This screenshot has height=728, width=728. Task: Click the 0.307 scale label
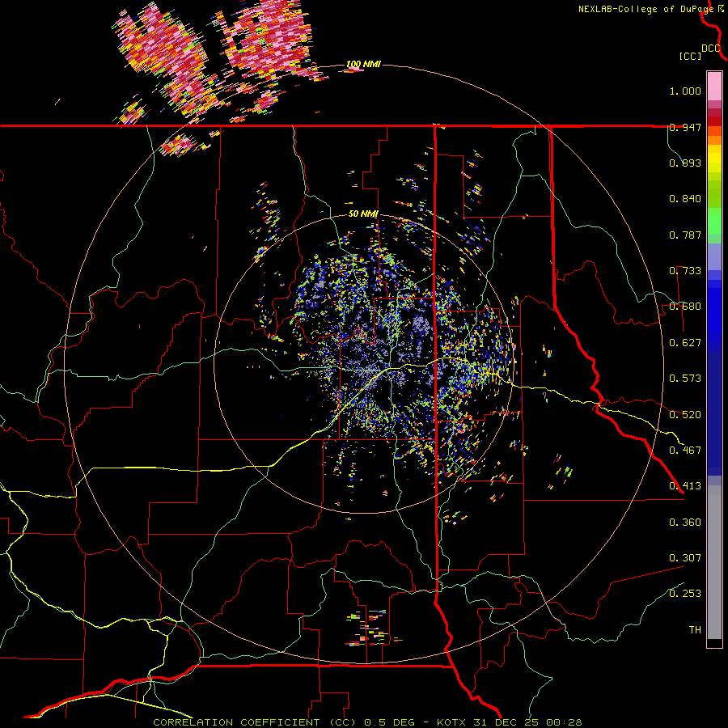pyautogui.click(x=685, y=557)
